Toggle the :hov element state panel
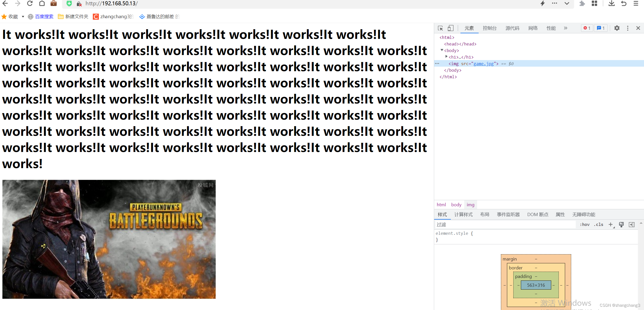 coord(585,224)
